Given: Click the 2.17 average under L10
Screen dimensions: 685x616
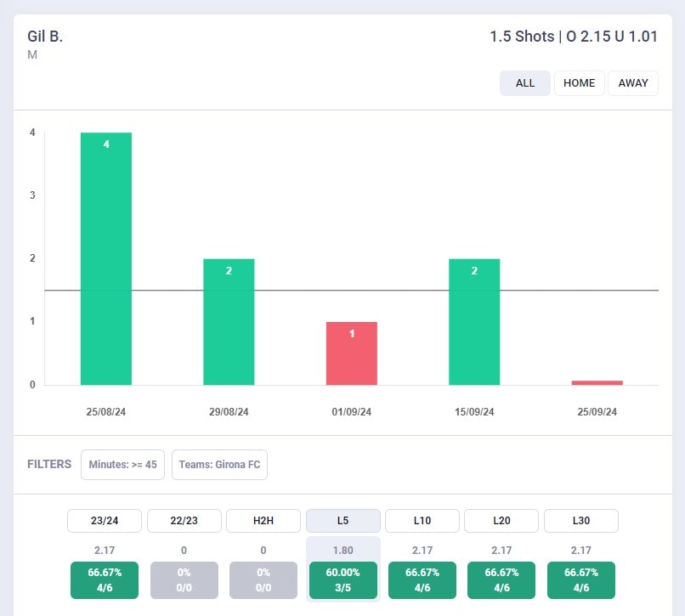Looking at the screenshot, I should (422, 550).
